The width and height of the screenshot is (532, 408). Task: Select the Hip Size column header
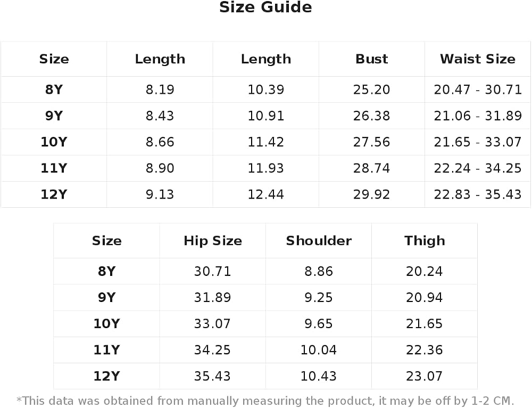click(x=213, y=241)
